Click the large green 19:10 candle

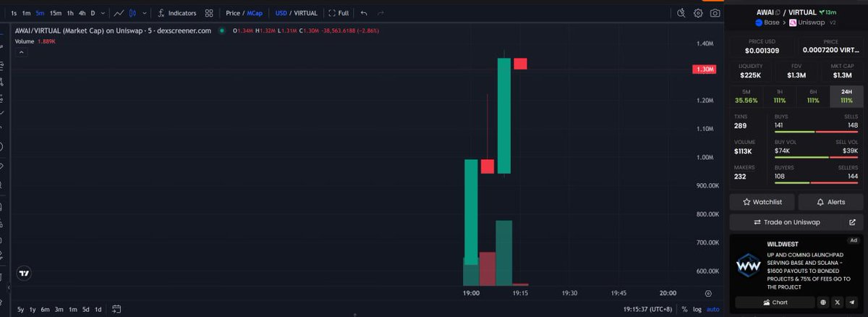tap(504, 116)
